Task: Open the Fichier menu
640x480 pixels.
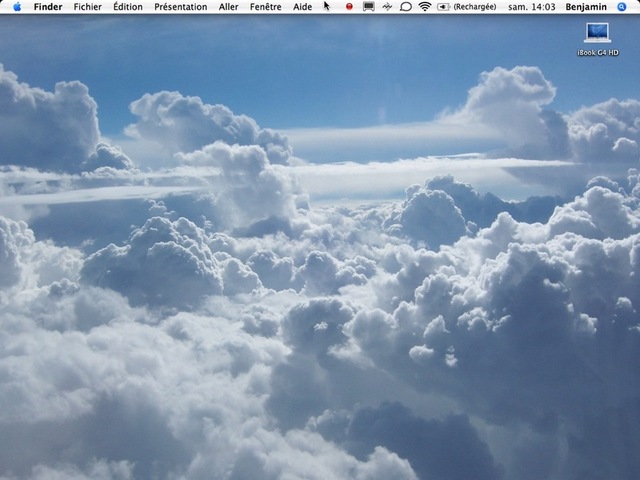Action: [x=87, y=7]
